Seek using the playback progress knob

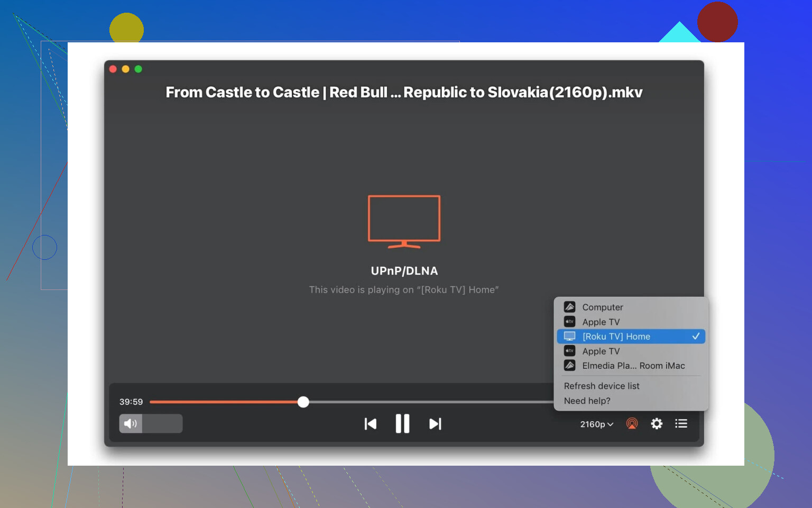click(303, 402)
